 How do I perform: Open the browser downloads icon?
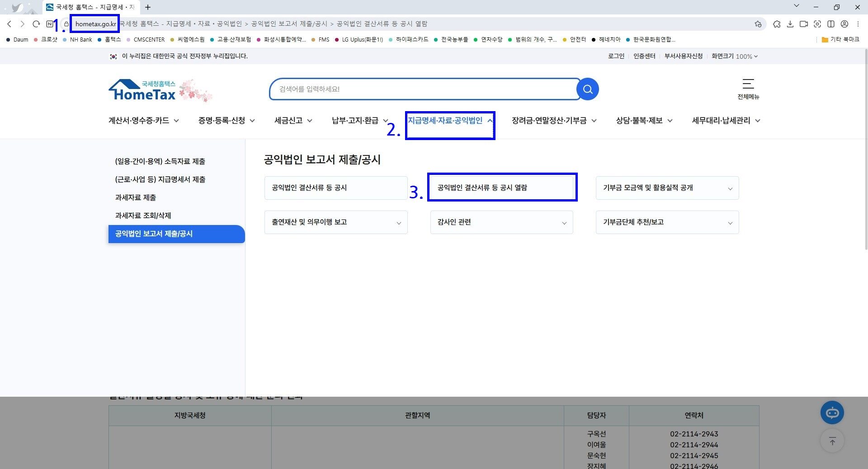pyautogui.click(x=790, y=24)
